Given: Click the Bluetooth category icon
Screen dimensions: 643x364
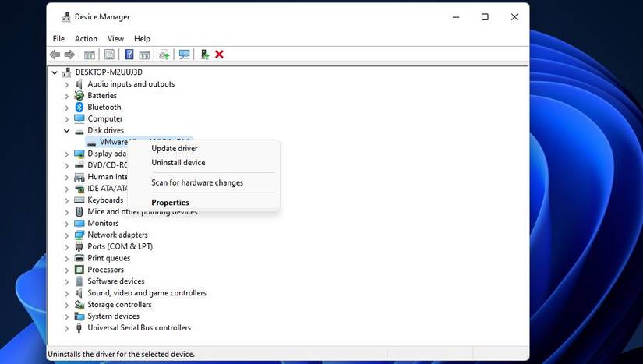Looking at the screenshot, I should (79, 107).
